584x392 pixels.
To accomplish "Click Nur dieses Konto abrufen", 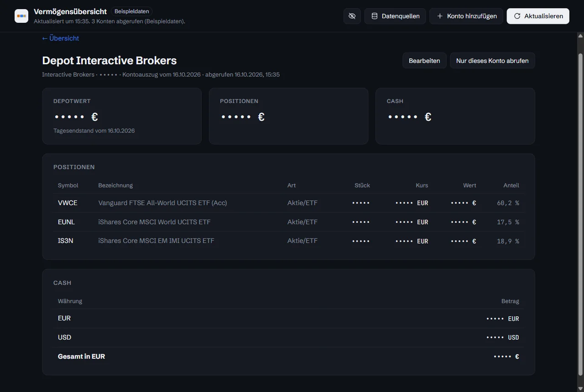I will coord(492,61).
